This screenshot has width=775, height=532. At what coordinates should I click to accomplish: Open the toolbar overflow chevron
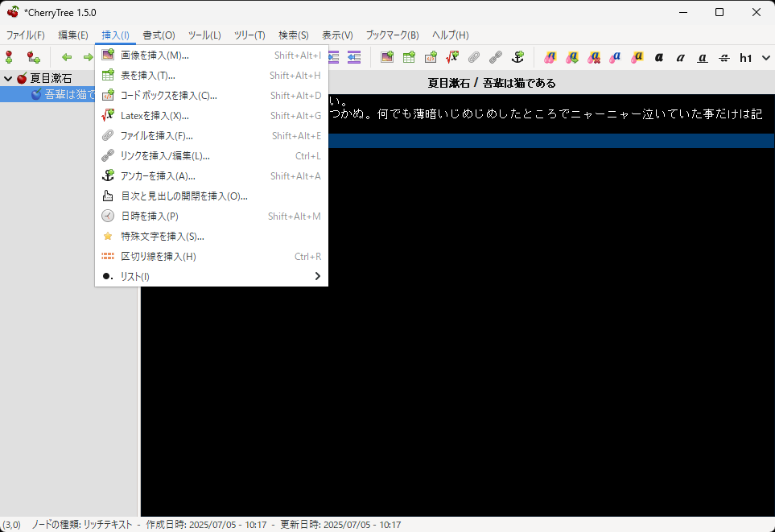(x=766, y=58)
